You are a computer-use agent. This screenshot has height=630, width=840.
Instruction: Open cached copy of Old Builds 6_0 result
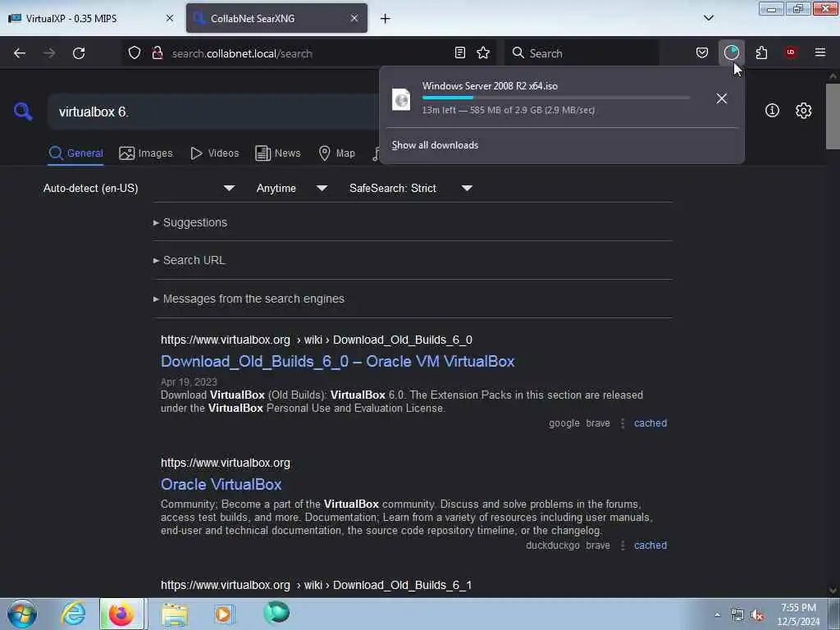click(651, 423)
